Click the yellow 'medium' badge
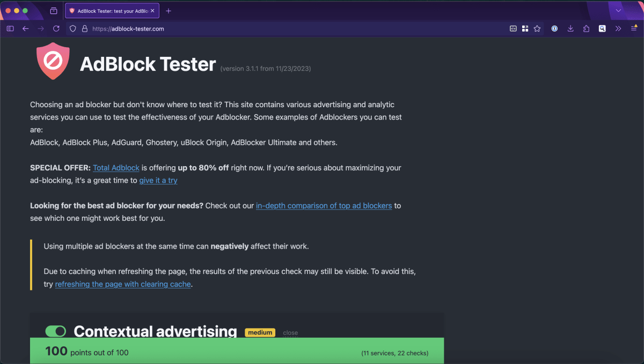This screenshot has height=364, width=644. [260, 332]
